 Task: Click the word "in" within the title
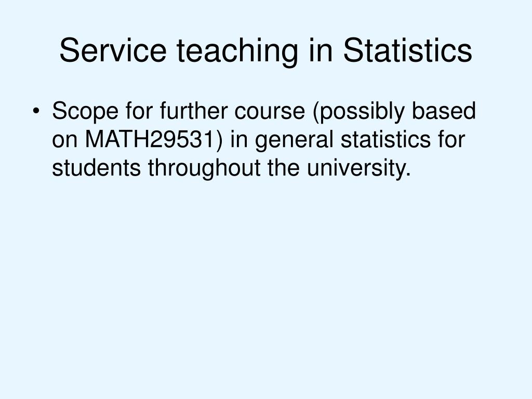click(321, 50)
